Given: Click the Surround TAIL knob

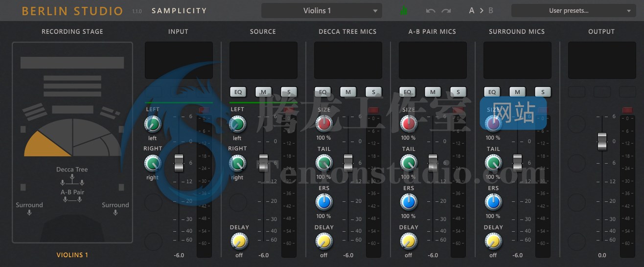Looking at the screenshot, I should [493, 163].
